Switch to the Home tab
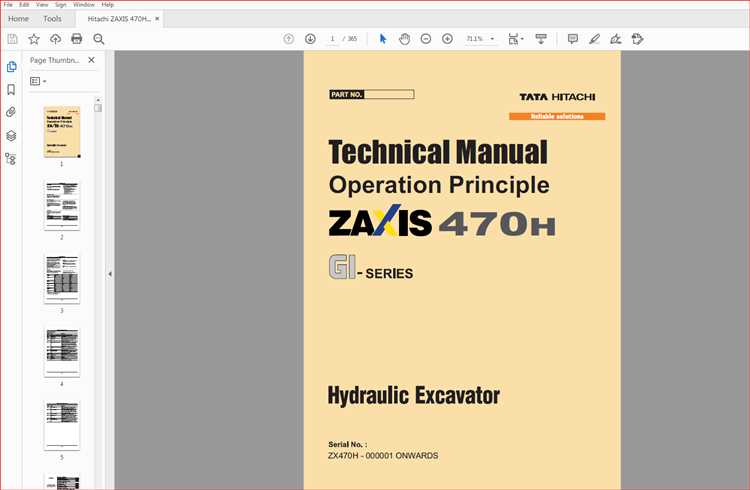The height and width of the screenshot is (490, 750). coord(19,19)
